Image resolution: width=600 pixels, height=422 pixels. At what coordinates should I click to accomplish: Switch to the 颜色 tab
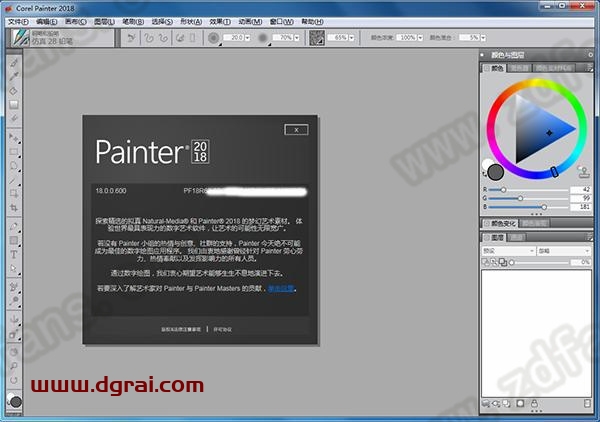pyautogui.click(x=497, y=69)
